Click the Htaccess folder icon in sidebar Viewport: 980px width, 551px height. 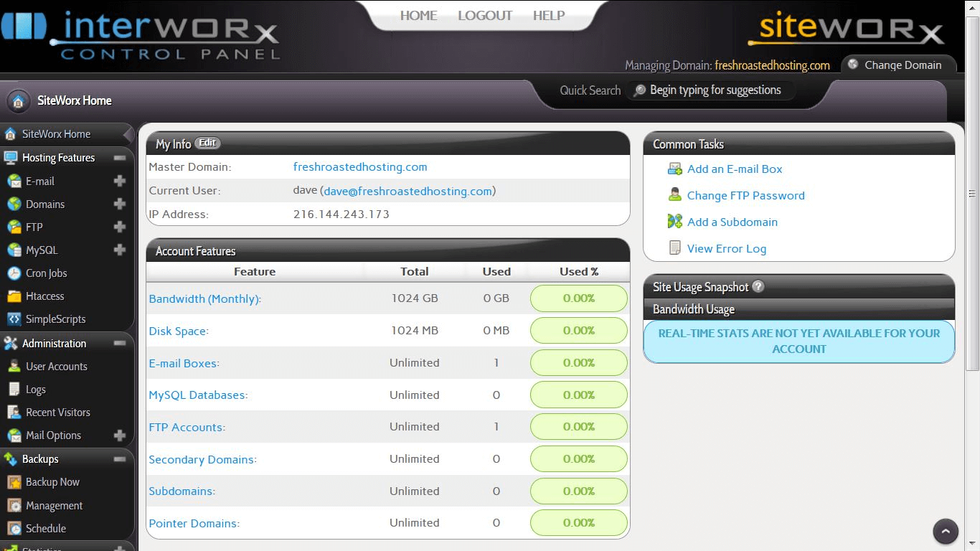(14, 296)
